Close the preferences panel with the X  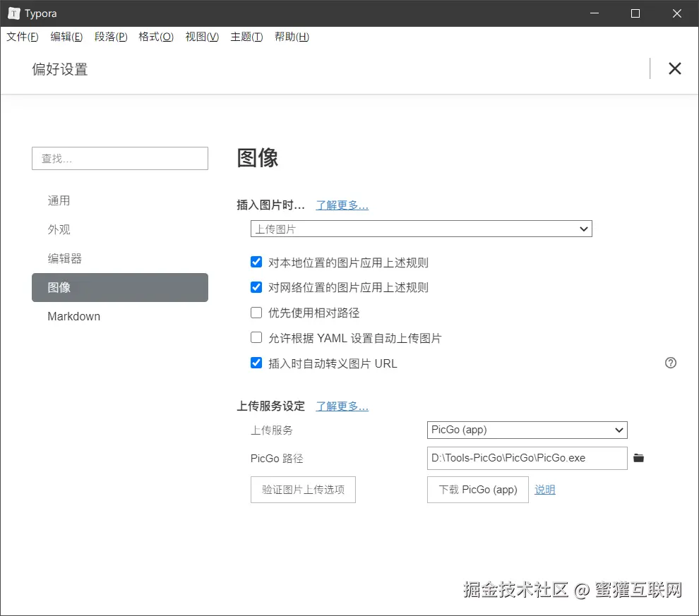674,68
